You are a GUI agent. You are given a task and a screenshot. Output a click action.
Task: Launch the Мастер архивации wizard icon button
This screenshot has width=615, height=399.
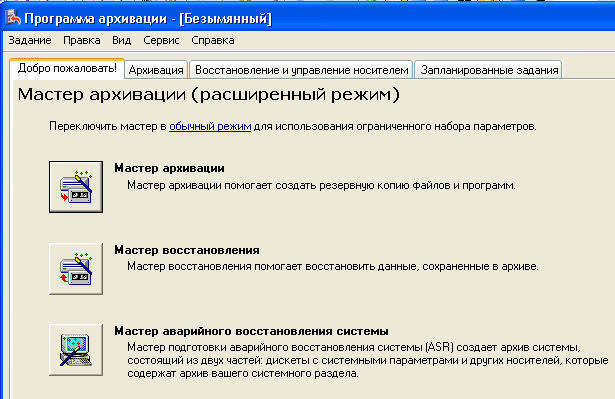[76, 187]
